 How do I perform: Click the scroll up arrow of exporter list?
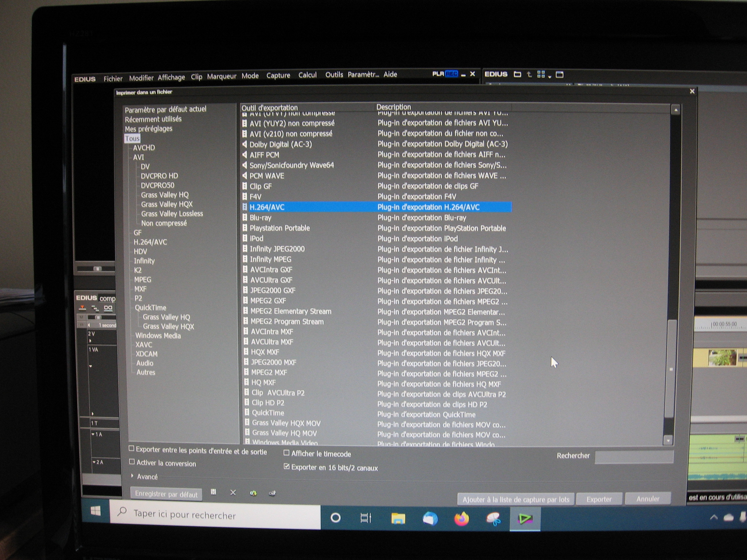(x=676, y=110)
